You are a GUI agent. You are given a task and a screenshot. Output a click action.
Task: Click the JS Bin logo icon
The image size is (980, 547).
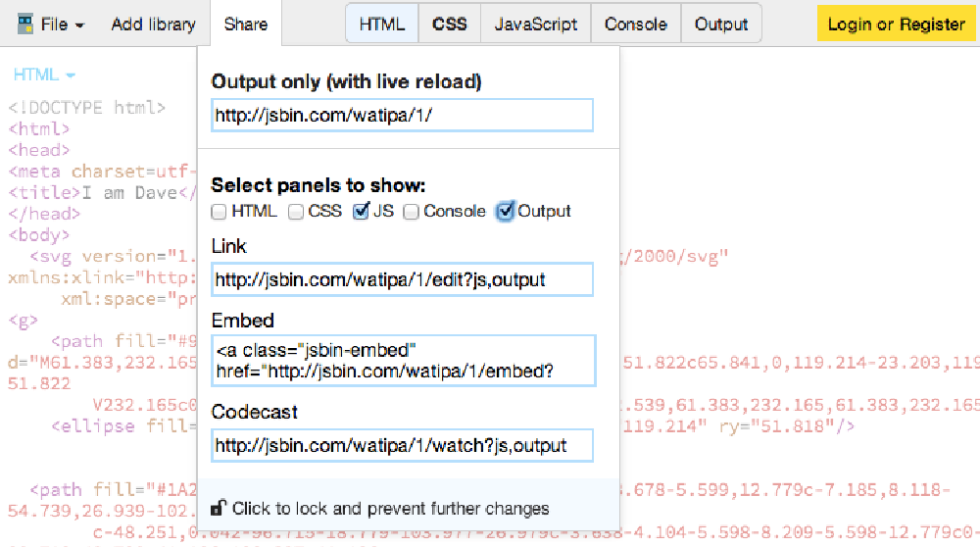click(x=25, y=24)
